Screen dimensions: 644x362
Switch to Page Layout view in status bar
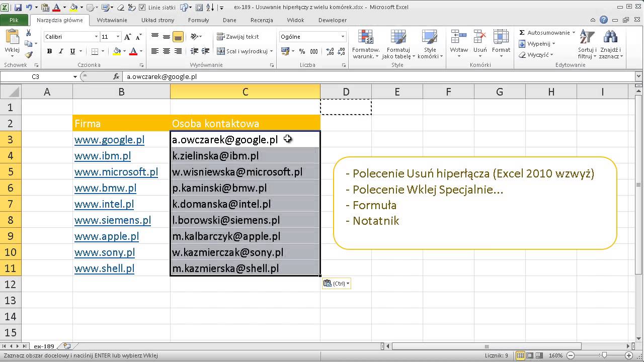pyautogui.click(x=530, y=355)
